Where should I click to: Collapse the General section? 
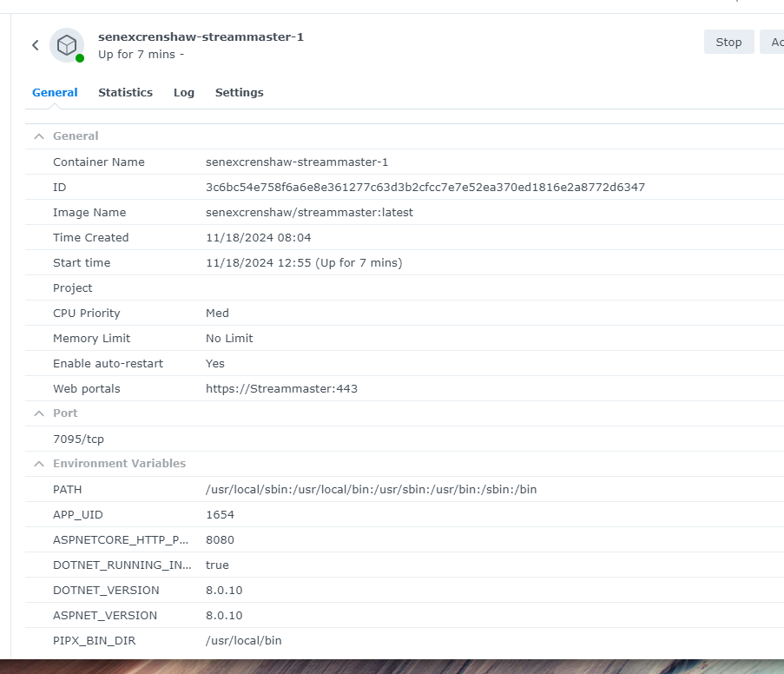pos(38,135)
